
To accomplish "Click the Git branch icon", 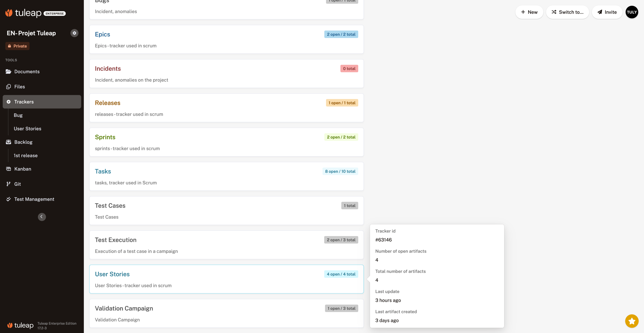I will pos(9,184).
